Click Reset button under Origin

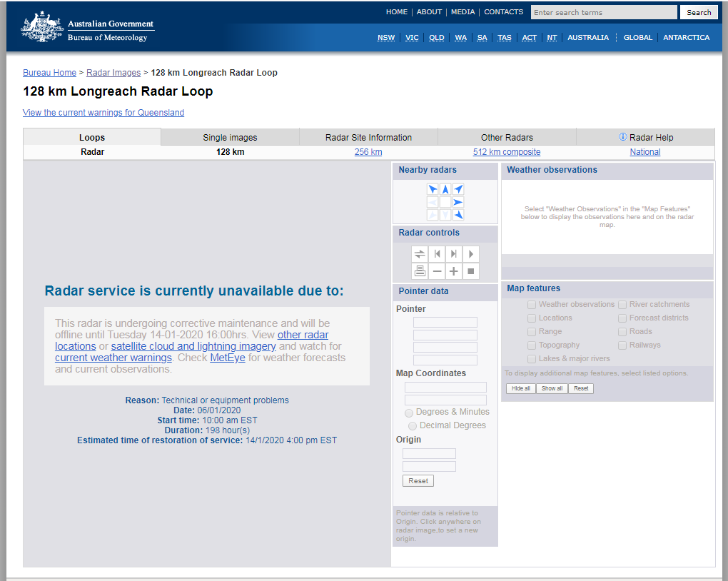tap(418, 480)
